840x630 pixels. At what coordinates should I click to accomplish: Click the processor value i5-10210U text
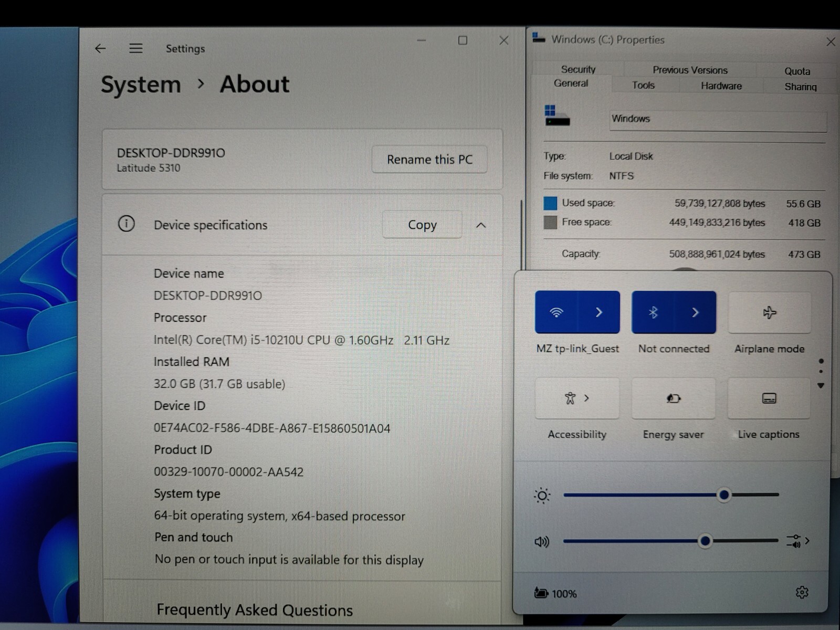(x=301, y=340)
